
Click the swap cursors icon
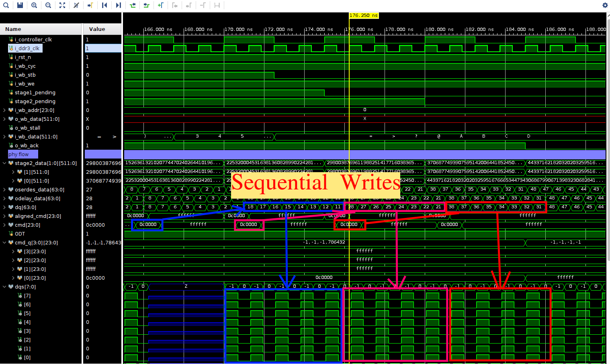point(217,5)
